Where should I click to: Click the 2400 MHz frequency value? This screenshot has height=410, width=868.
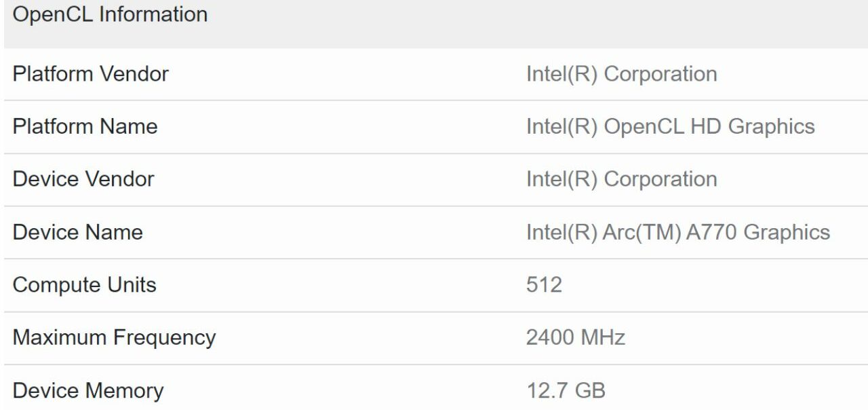tap(575, 337)
